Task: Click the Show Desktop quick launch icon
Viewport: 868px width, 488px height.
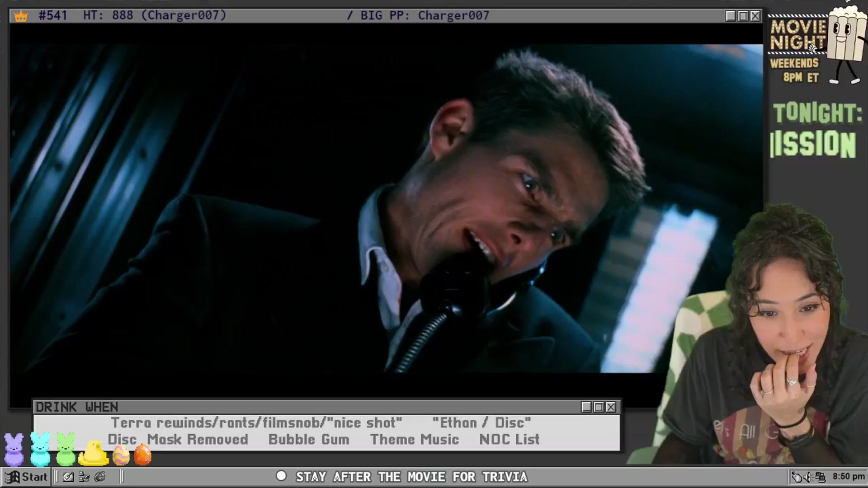Action: click(x=68, y=477)
